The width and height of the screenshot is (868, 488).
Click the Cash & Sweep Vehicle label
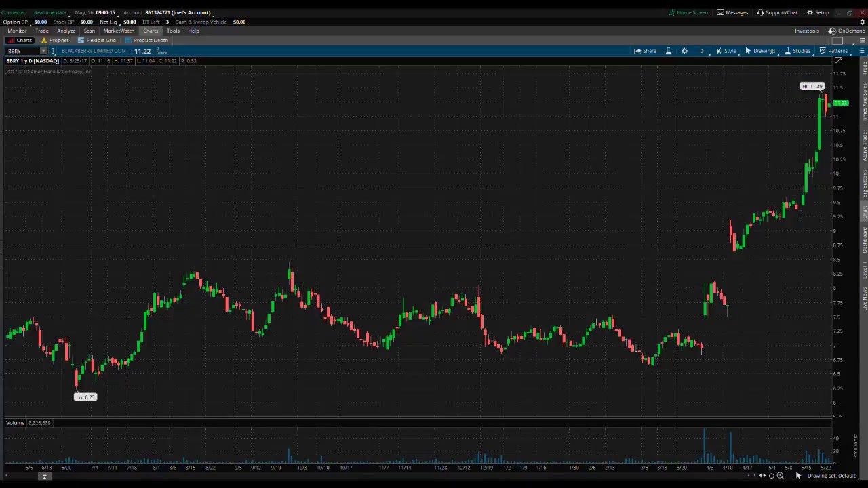click(201, 22)
